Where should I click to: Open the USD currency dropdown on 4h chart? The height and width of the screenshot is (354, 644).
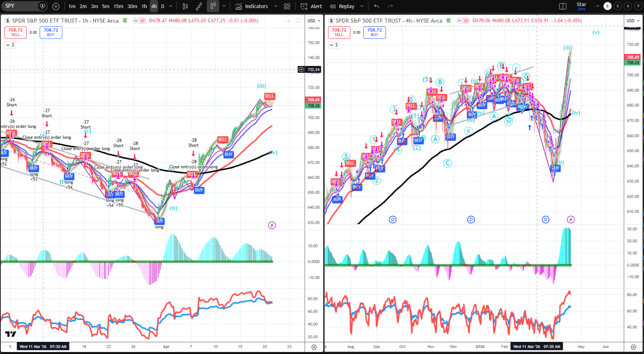tap(633, 21)
